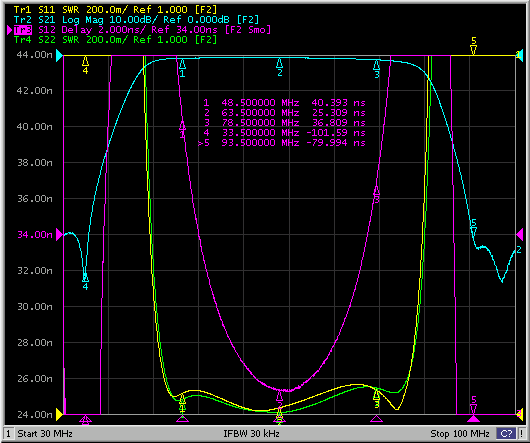Select cyan marker 1 on the S21 trace
530x443 pixels.
(182, 68)
